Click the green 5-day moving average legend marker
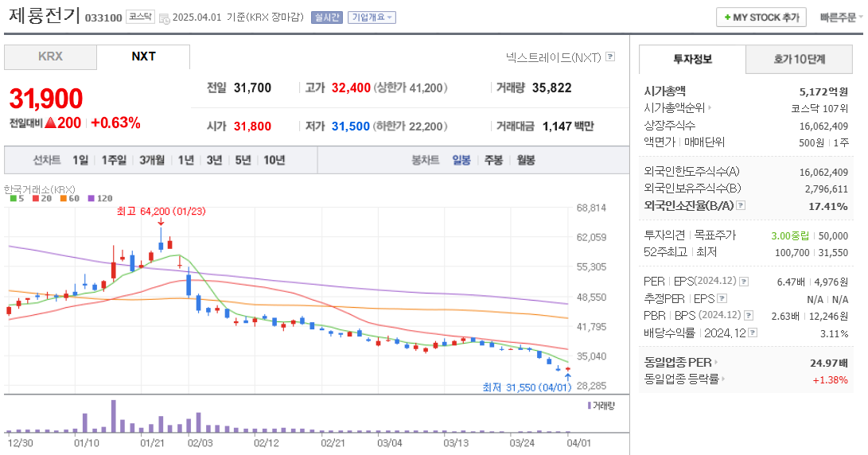Image resolution: width=868 pixels, height=455 pixels. point(14,198)
